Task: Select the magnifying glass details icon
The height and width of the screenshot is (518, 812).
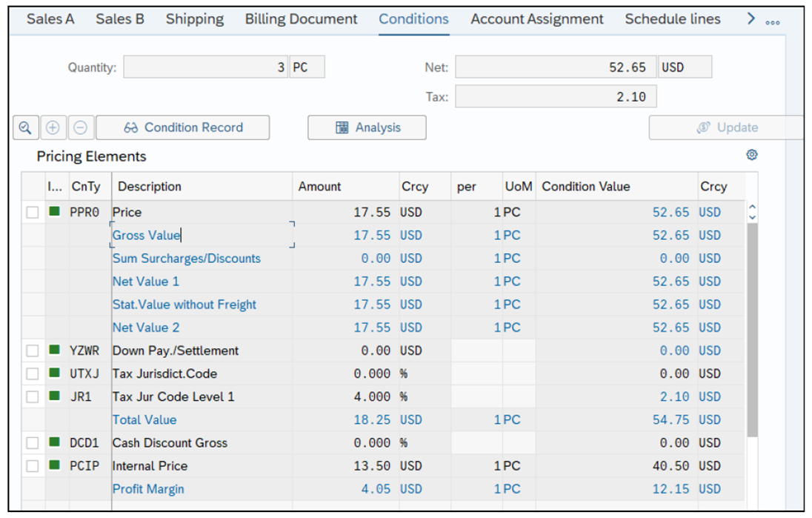Action: point(24,127)
